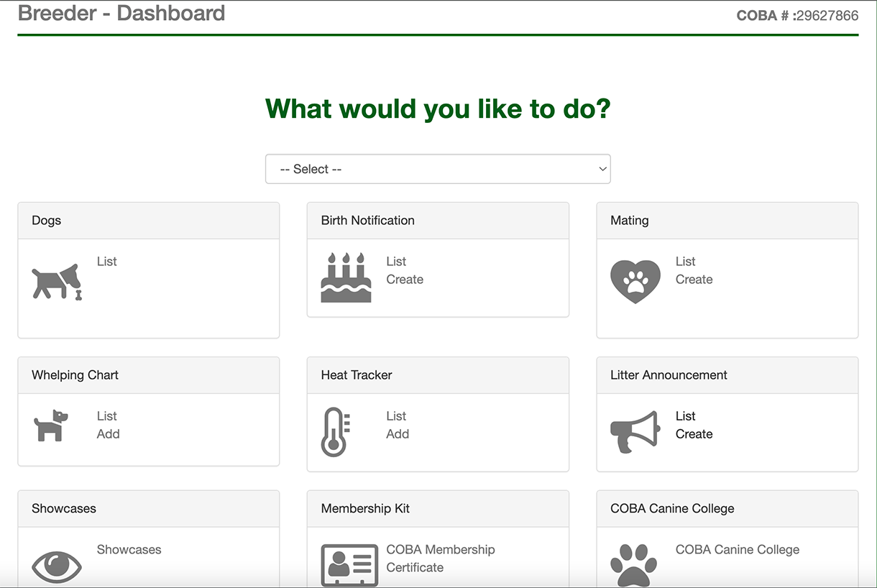Click the birthday cake icon
This screenshot has height=588, width=877.
(346, 277)
